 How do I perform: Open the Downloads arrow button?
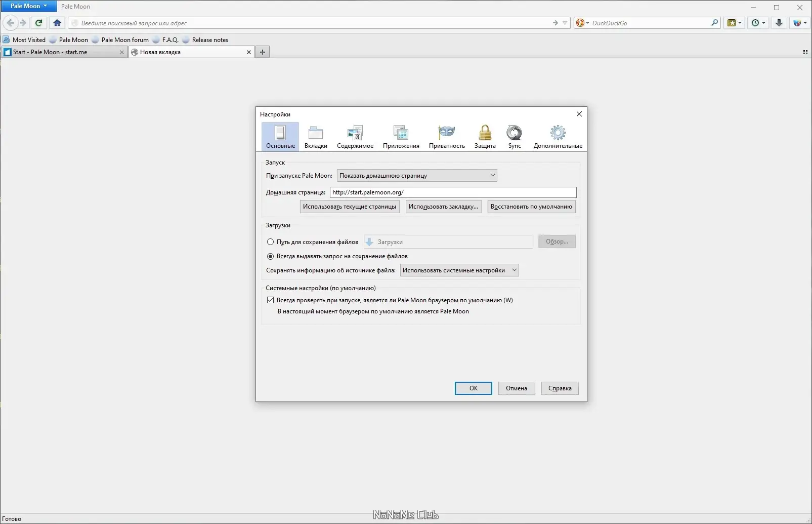click(779, 23)
